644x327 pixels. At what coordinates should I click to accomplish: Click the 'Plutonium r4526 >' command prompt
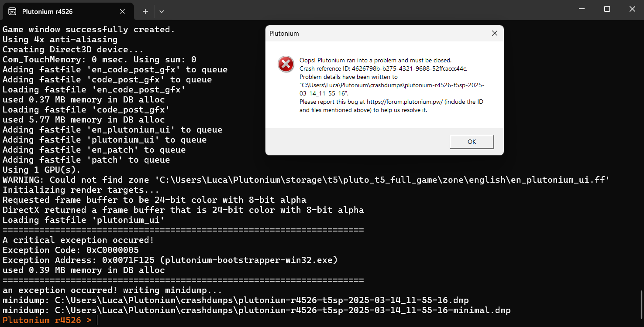coord(47,320)
